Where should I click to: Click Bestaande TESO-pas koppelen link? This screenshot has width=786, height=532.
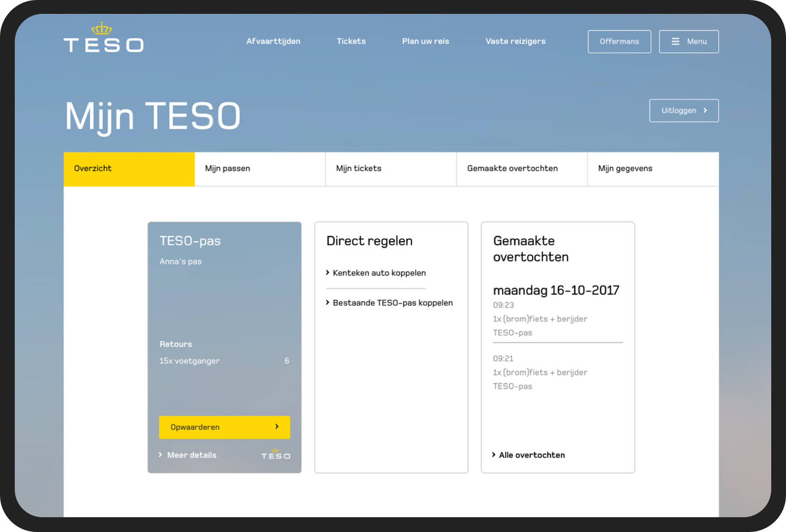coord(389,303)
